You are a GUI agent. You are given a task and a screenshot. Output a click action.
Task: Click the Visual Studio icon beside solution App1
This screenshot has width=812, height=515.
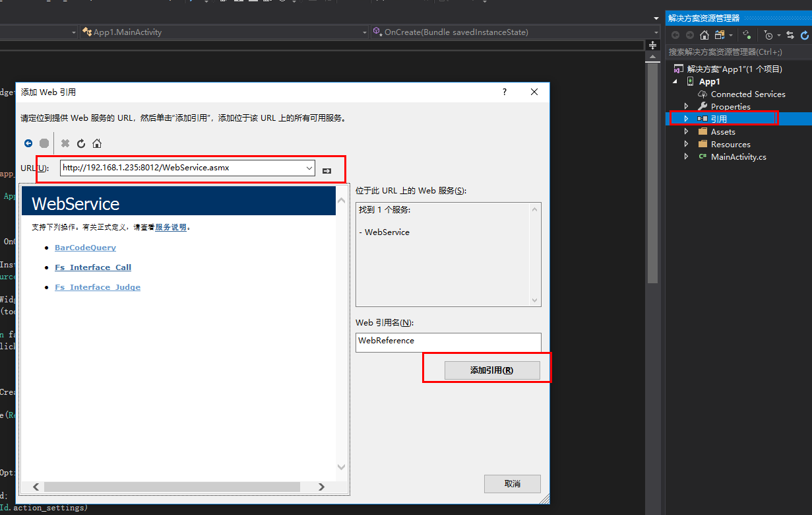677,69
